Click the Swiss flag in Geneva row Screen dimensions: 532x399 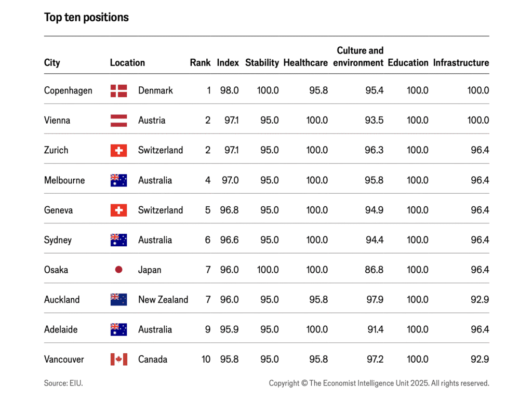click(x=118, y=210)
